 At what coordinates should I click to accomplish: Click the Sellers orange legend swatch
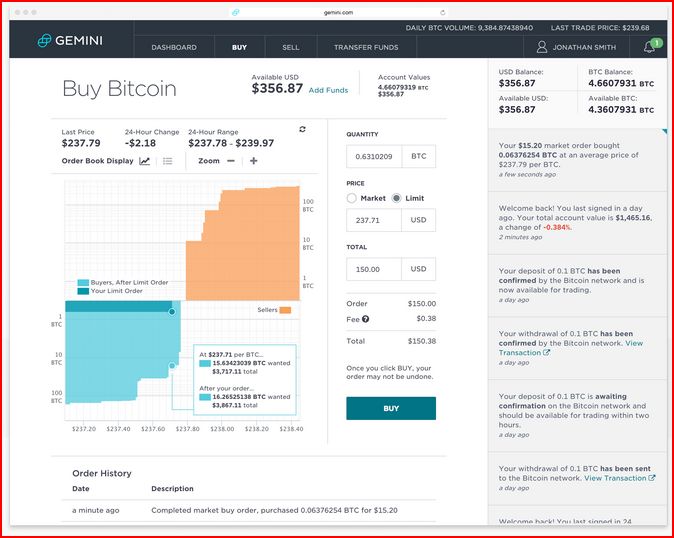[285, 310]
